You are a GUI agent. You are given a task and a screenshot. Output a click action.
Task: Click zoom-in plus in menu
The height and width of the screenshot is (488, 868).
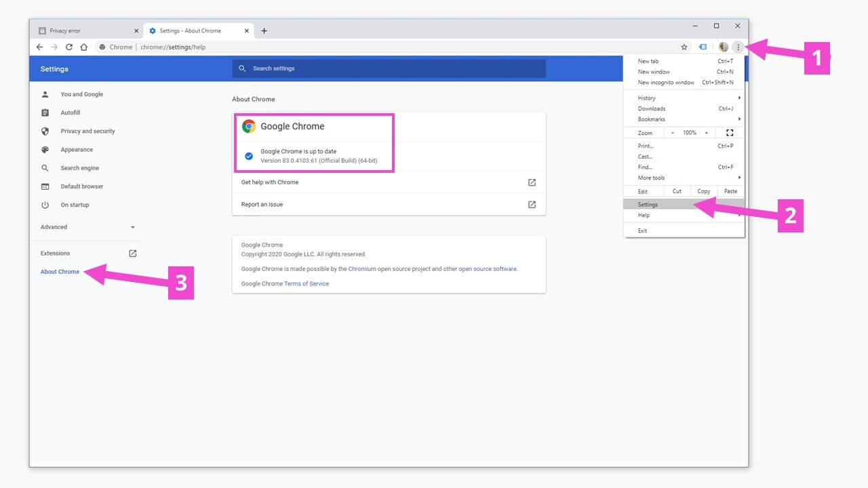pos(706,133)
